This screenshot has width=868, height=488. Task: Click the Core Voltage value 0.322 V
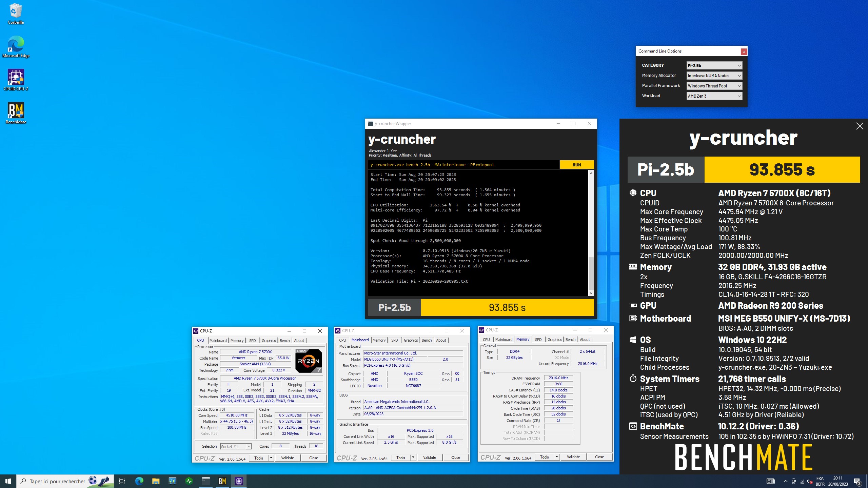click(278, 370)
